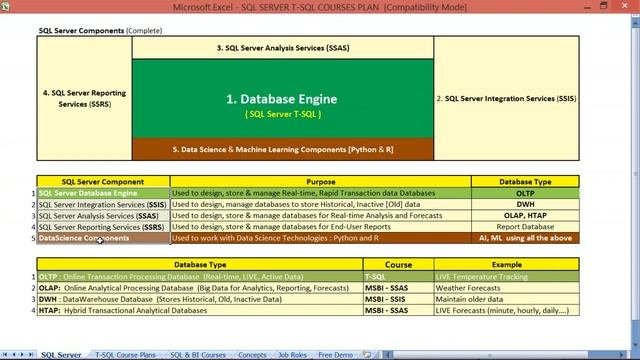The width and height of the screenshot is (640, 360).
Task: Close the Excel window
Action: point(624,6)
